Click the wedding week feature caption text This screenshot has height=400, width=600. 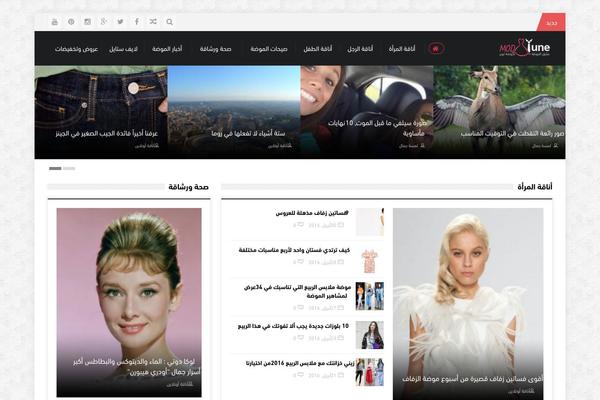click(x=473, y=379)
